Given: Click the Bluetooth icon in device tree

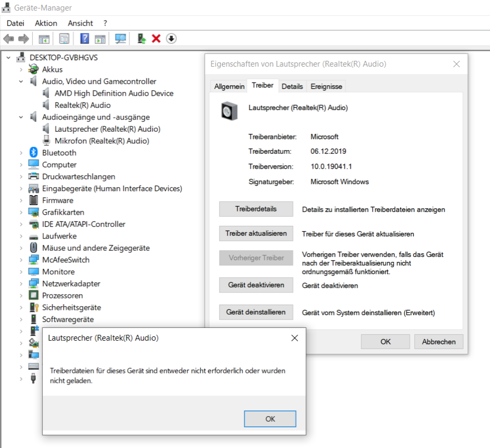Looking at the screenshot, I should point(33,153).
